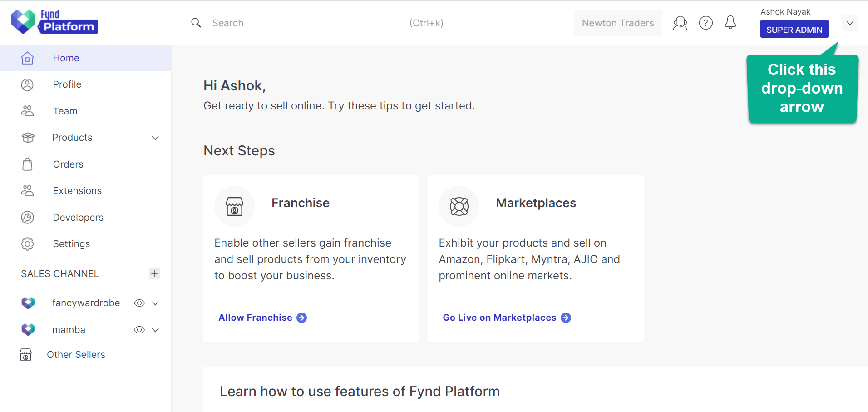Add a sales channel with plus icon
Screen dimensions: 868x412
click(x=154, y=273)
